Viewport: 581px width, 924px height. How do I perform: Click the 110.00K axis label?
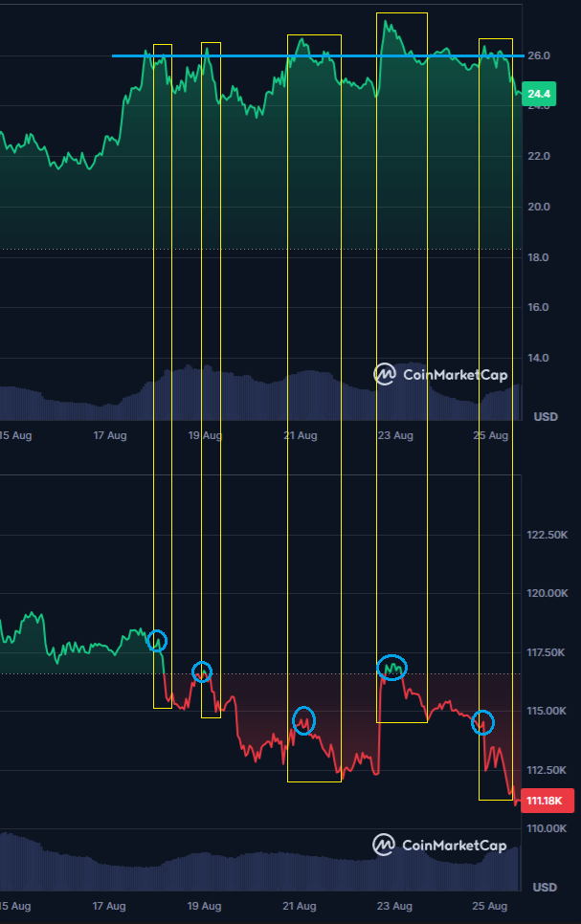[x=547, y=828]
